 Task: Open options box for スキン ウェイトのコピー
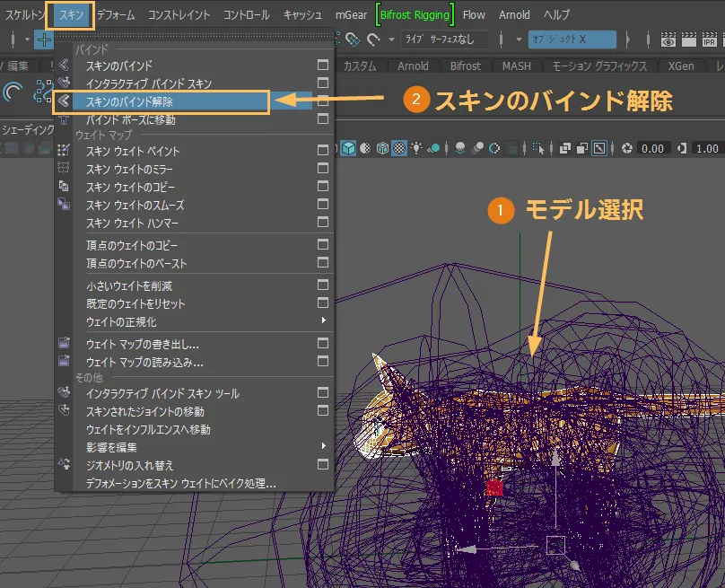(323, 186)
